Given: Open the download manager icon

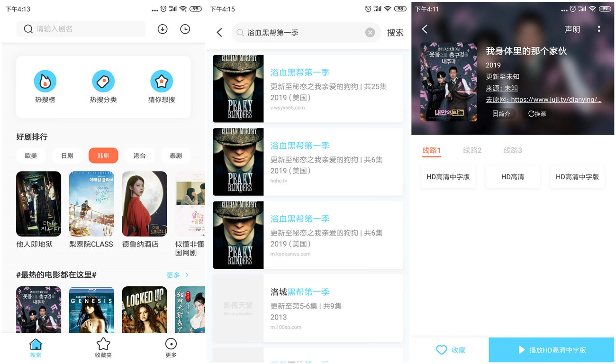Looking at the screenshot, I should click(x=163, y=29).
